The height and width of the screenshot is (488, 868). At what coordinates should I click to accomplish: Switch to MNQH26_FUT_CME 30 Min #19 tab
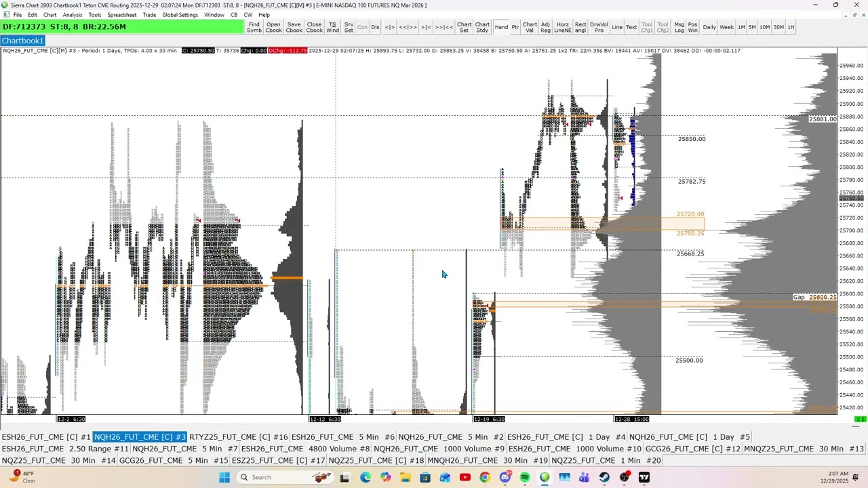[x=488, y=461]
